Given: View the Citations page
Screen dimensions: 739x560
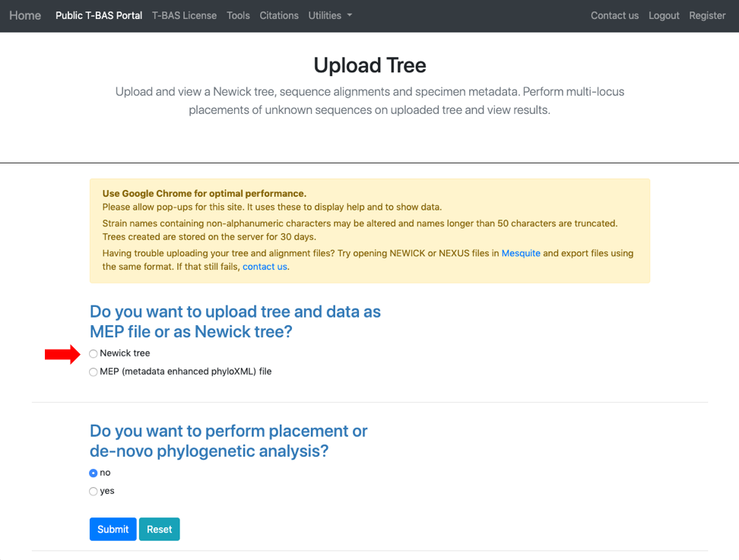Looking at the screenshot, I should pyautogui.click(x=279, y=15).
